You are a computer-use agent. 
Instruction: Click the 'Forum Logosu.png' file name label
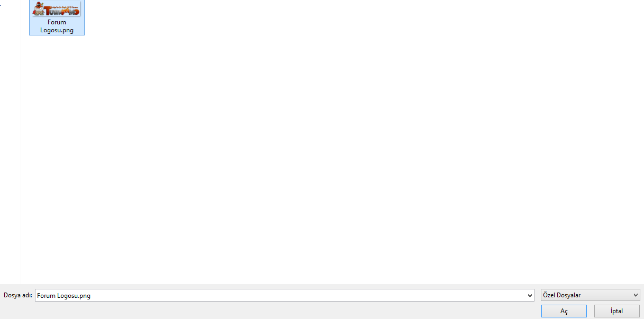[57, 26]
